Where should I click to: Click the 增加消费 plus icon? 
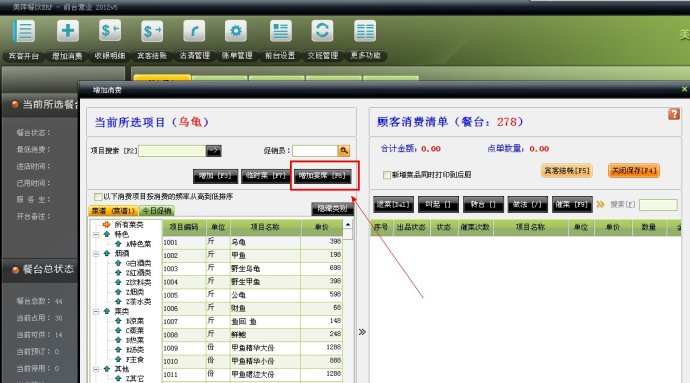click(x=68, y=31)
